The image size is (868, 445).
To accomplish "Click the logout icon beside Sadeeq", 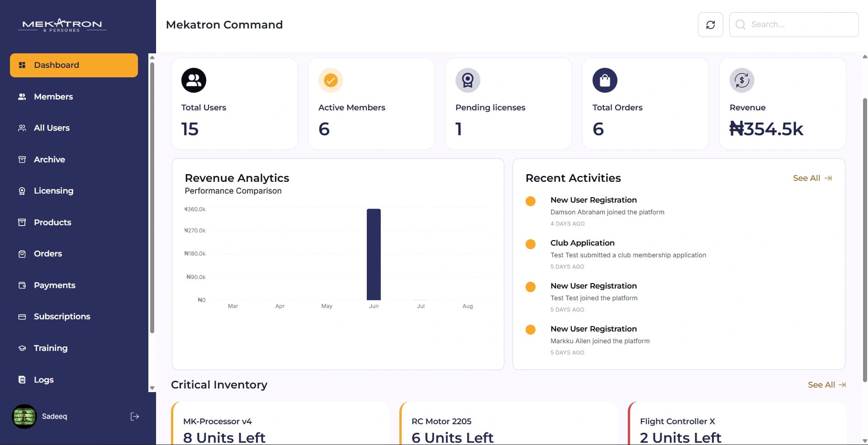I will pyautogui.click(x=134, y=417).
